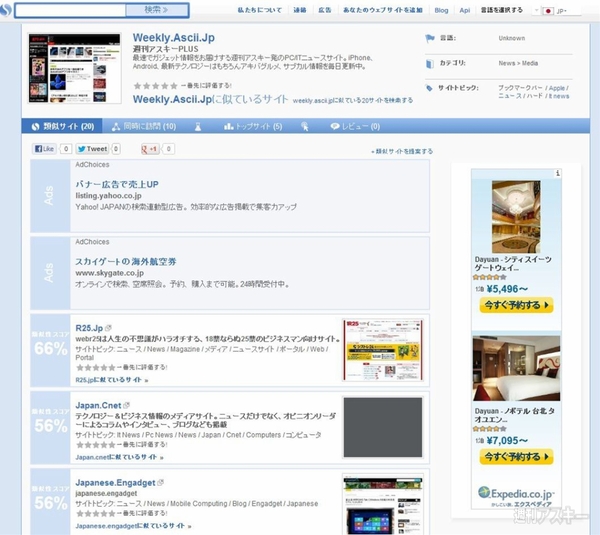Click the Facebook Like button
This screenshot has width=600, height=535.
click(x=44, y=149)
